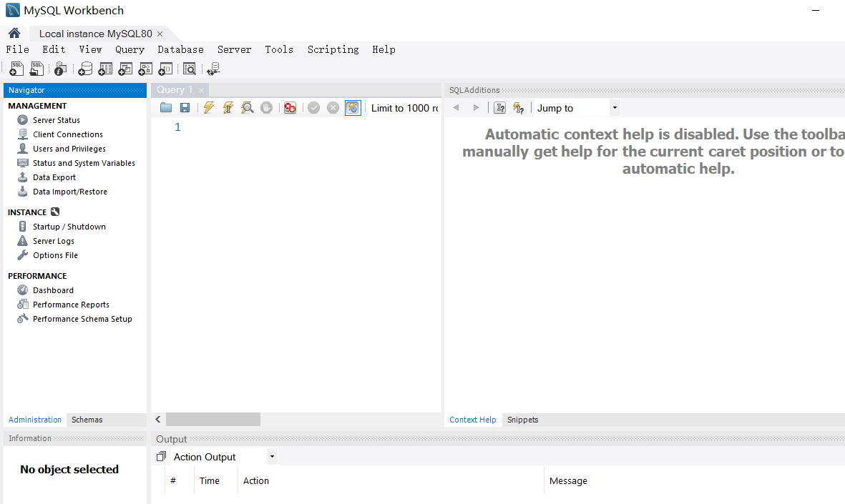Reconnect to DBMS toolbar icon
Image resolution: width=845 pixels, height=504 pixels.
pos(213,69)
